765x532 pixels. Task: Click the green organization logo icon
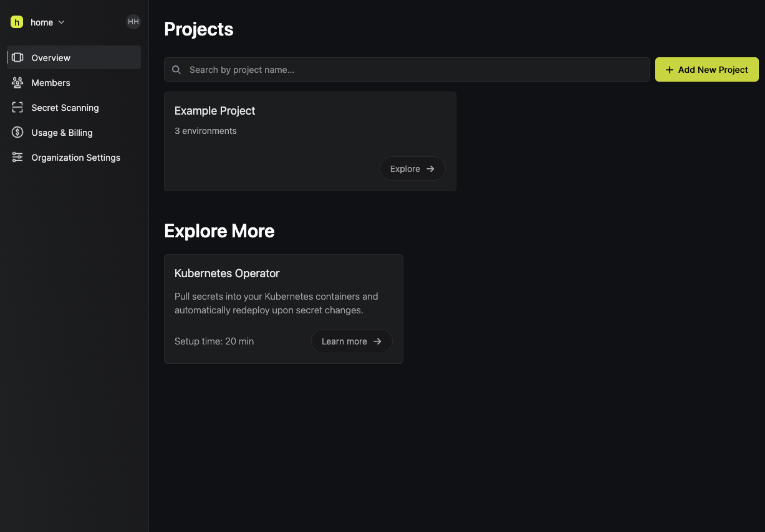click(x=17, y=22)
